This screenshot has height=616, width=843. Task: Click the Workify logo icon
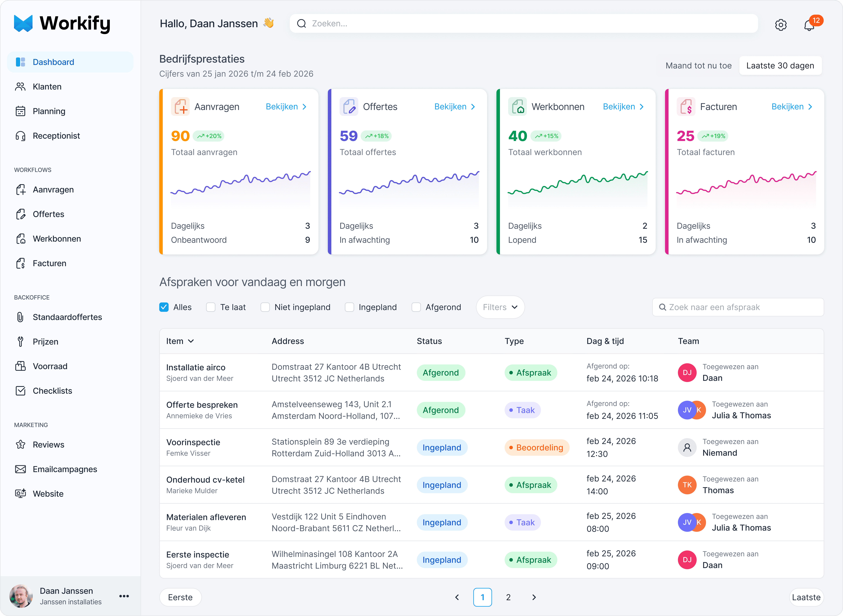(x=23, y=24)
